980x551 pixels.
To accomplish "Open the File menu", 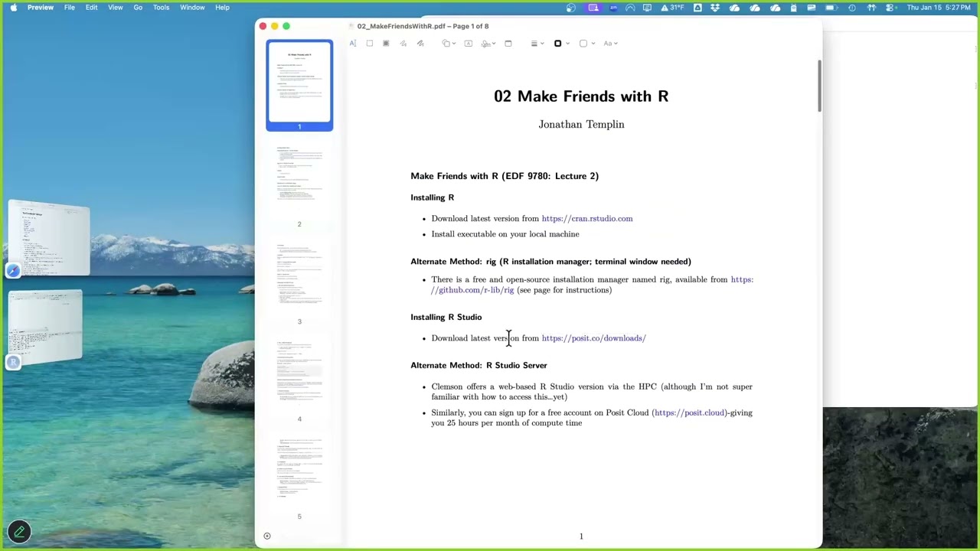I will [x=70, y=8].
